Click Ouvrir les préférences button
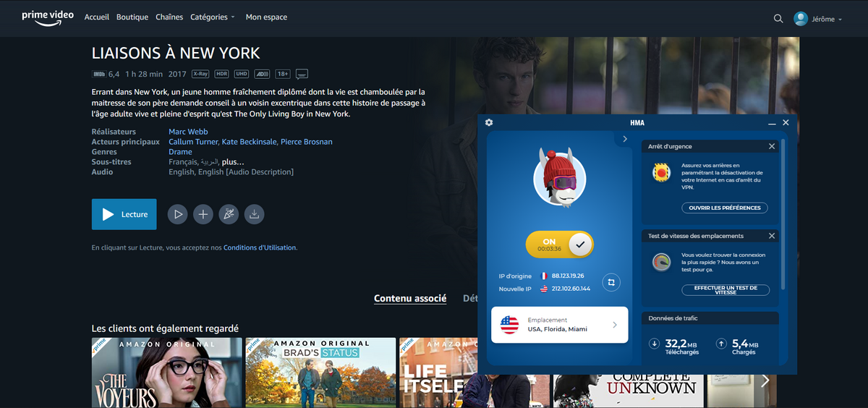 point(724,208)
